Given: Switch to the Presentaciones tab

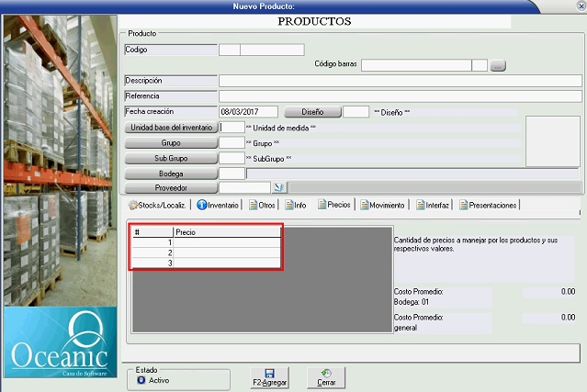Looking at the screenshot, I should click(x=491, y=205).
